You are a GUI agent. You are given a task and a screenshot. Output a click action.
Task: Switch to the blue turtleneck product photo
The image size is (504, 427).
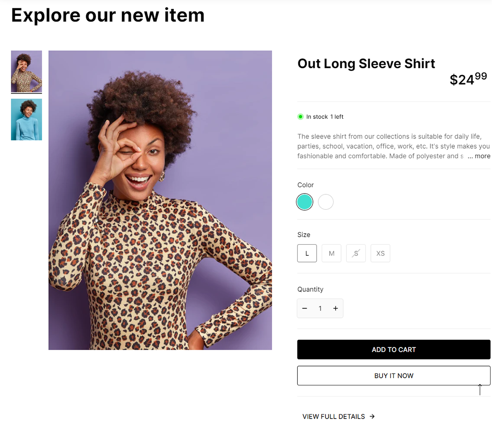coord(26,119)
